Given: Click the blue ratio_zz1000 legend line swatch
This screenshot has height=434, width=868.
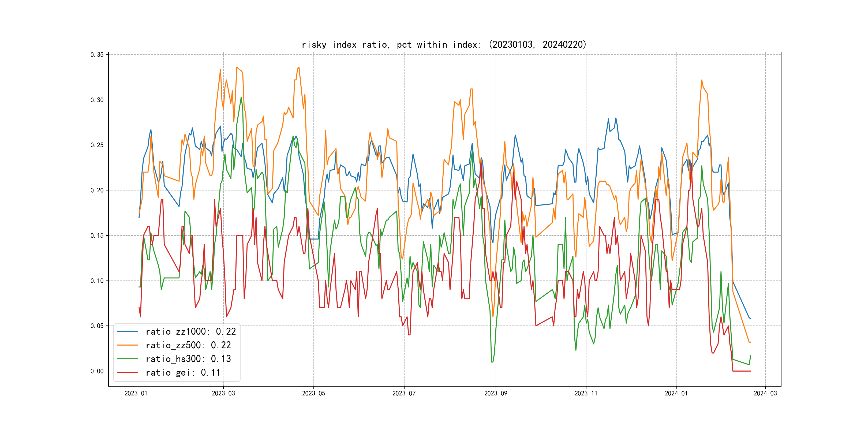Looking at the screenshot, I should point(127,332).
